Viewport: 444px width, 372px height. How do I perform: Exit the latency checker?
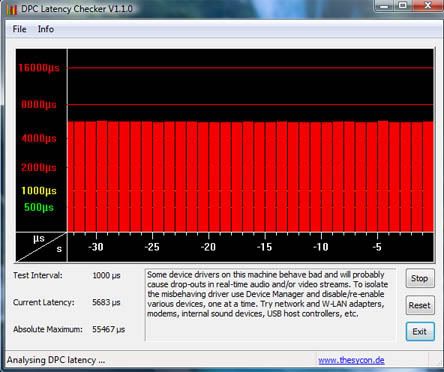(x=420, y=331)
